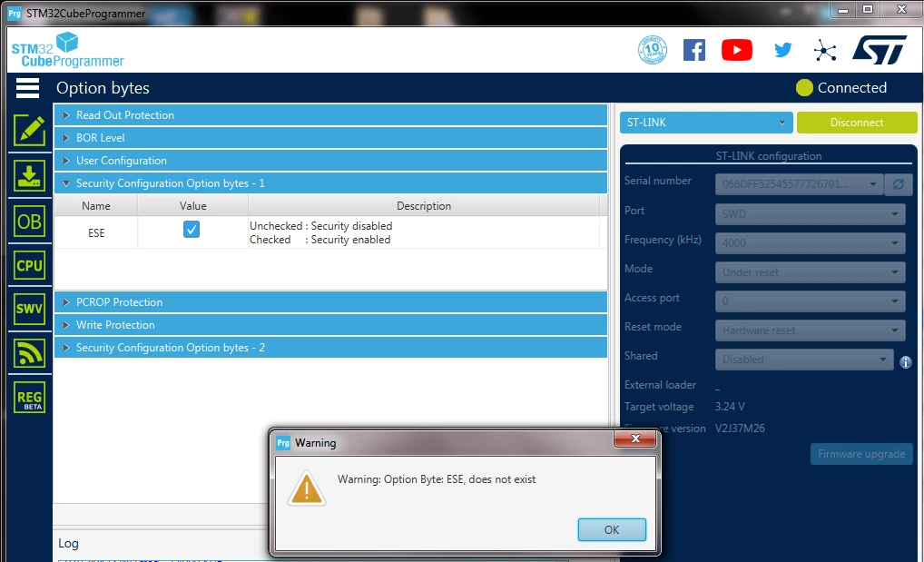Viewport: 924px width, 562px height.
Task: Click the Shared info icon
Action: (x=906, y=362)
